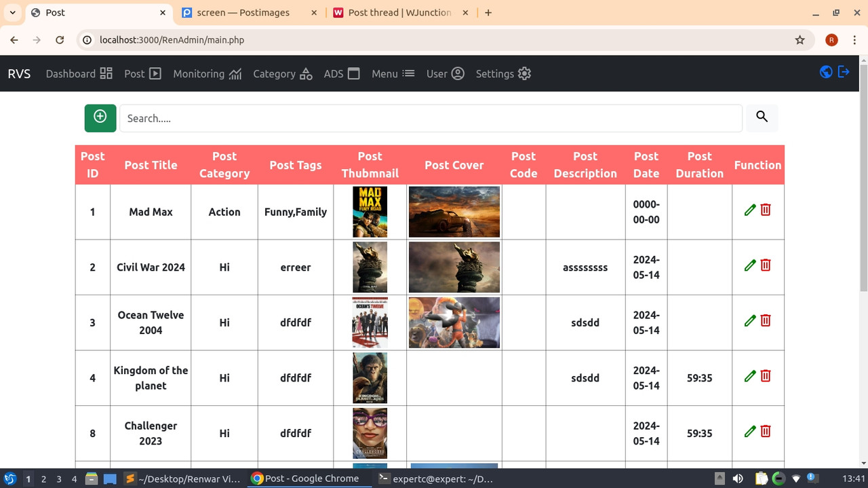Image resolution: width=868 pixels, height=488 pixels.
Task: Open the Dashboard menu item
Action: click(x=79, y=74)
